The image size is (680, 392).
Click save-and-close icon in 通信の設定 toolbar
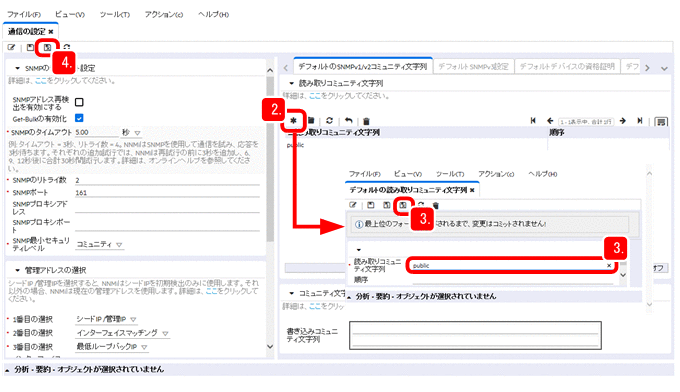[x=47, y=47]
